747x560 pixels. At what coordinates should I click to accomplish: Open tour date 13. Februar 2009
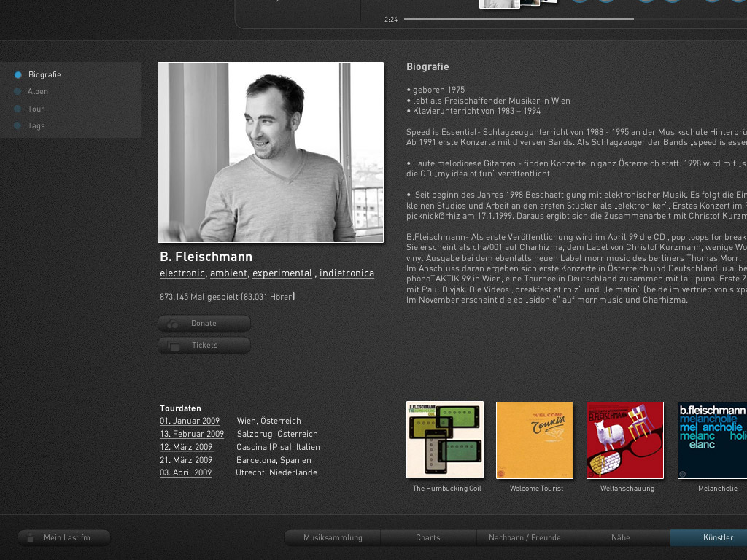(x=192, y=434)
